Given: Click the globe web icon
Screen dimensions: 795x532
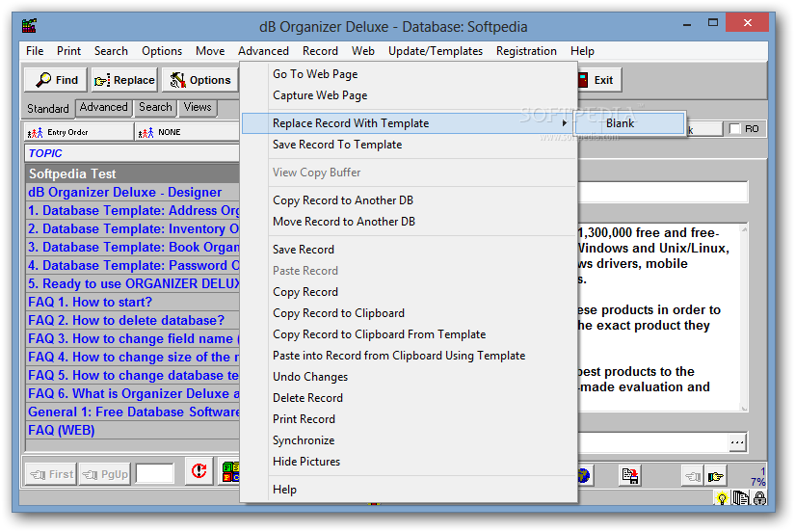Looking at the screenshot, I should 583,476.
